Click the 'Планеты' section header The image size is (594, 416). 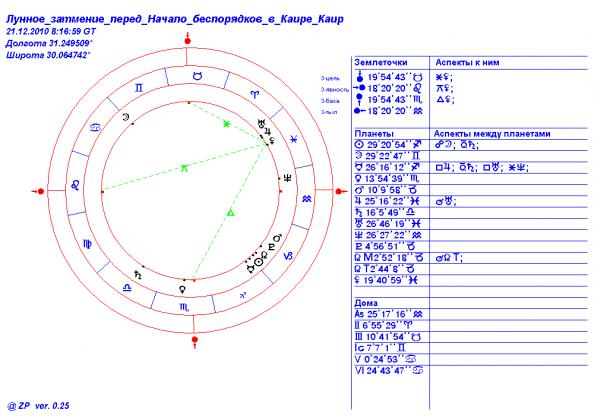tap(374, 133)
